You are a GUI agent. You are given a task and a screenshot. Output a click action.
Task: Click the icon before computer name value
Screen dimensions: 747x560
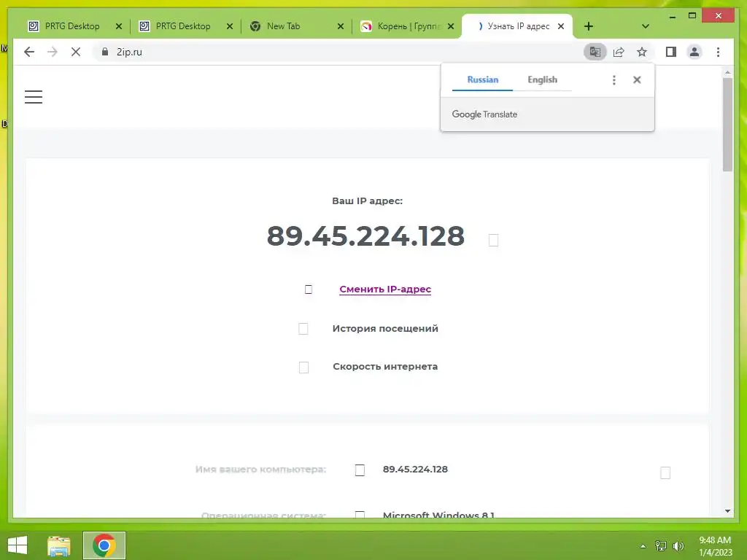360,470
